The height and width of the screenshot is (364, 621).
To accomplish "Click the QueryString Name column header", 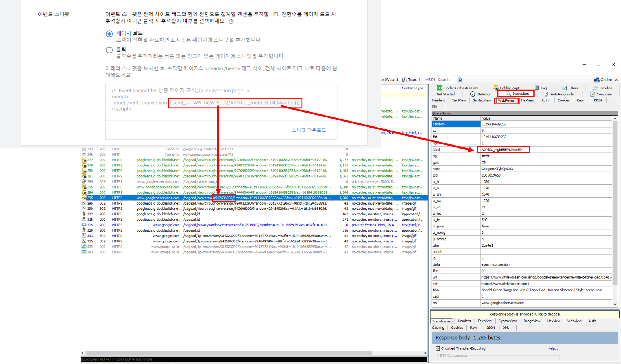I will point(456,118).
